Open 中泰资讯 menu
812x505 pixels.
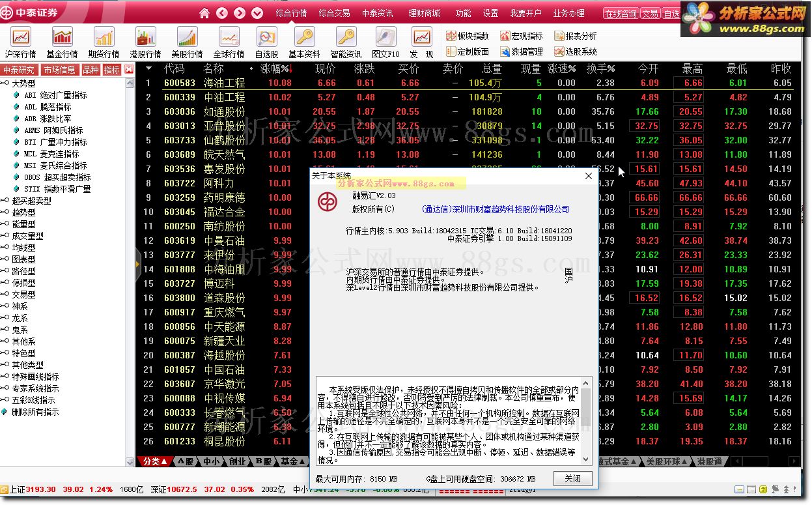tap(378, 13)
